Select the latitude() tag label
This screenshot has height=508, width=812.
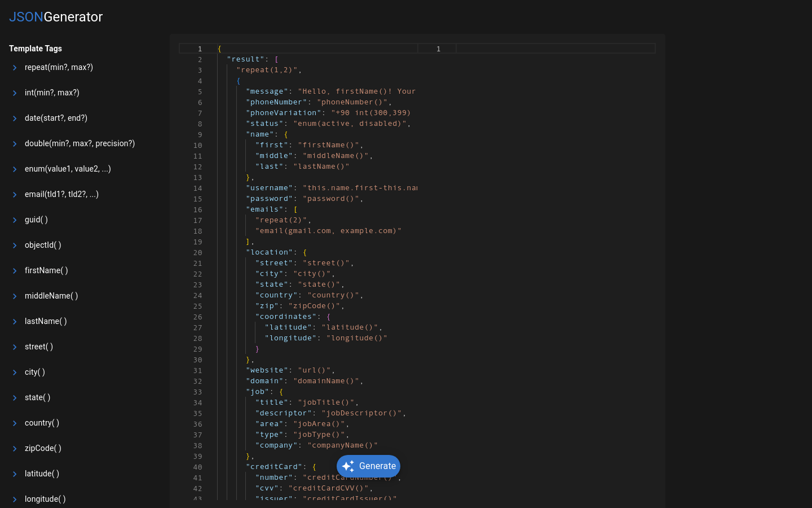point(42,474)
